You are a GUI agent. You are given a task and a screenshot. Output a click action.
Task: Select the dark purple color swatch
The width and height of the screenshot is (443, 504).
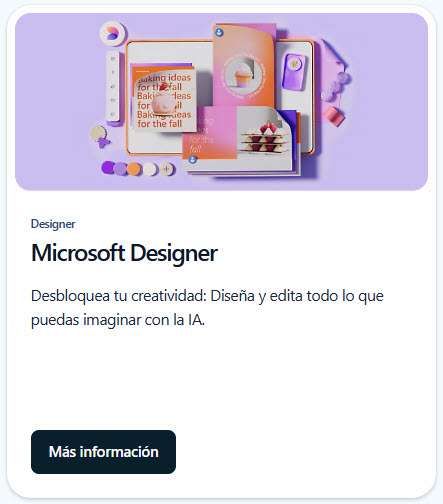[107, 167]
